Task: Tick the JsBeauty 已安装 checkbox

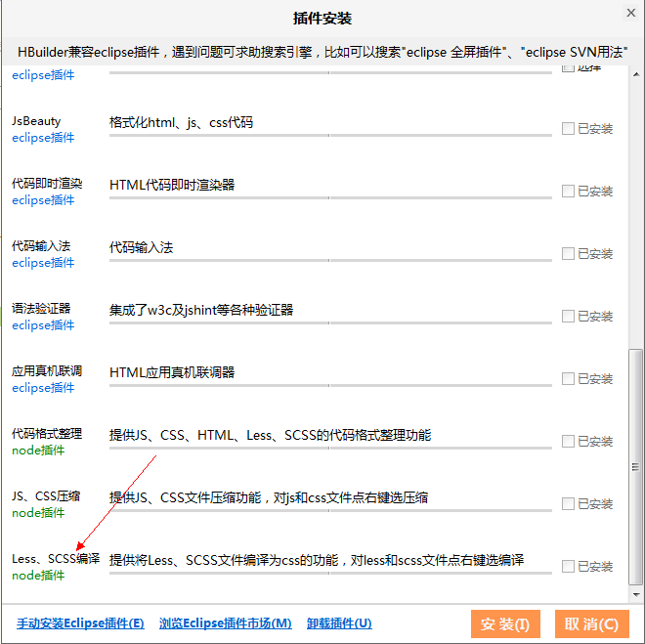Action: pos(568,128)
